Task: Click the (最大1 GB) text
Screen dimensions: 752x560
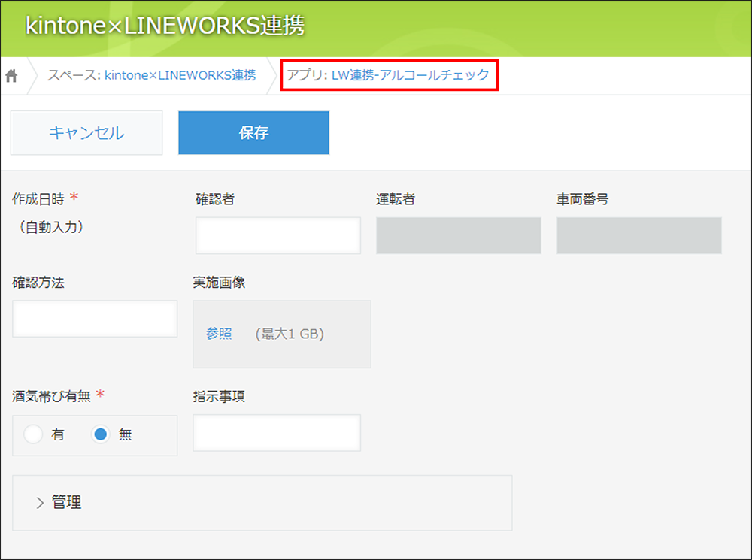Action: 290,334
